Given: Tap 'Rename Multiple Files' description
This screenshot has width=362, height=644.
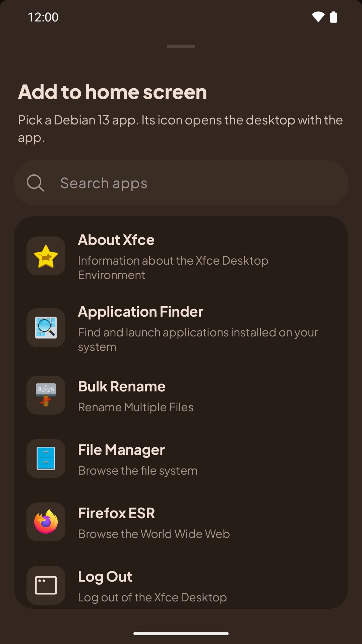Looking at the screenshot, I should click(136, 407).
